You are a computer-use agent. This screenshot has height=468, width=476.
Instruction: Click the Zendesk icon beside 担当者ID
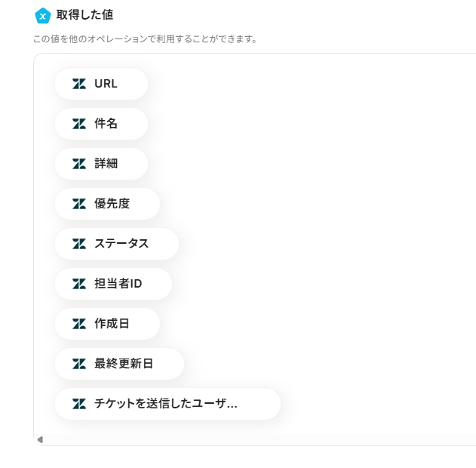[79, 284]
